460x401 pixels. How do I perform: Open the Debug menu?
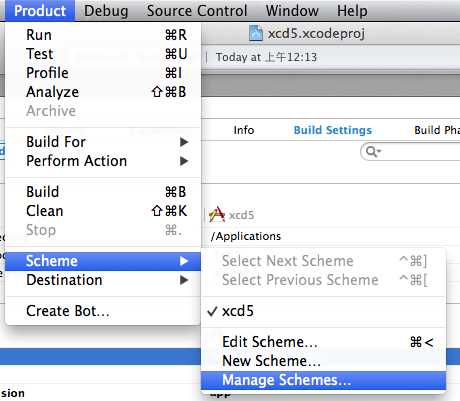click(106, 11)
